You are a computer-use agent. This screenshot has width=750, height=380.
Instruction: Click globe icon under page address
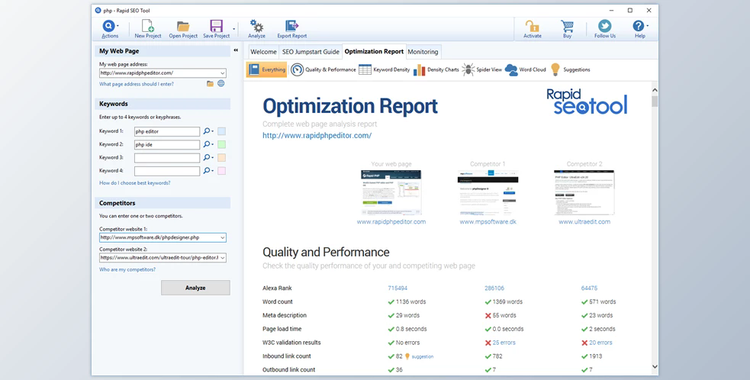coord(221,84)
